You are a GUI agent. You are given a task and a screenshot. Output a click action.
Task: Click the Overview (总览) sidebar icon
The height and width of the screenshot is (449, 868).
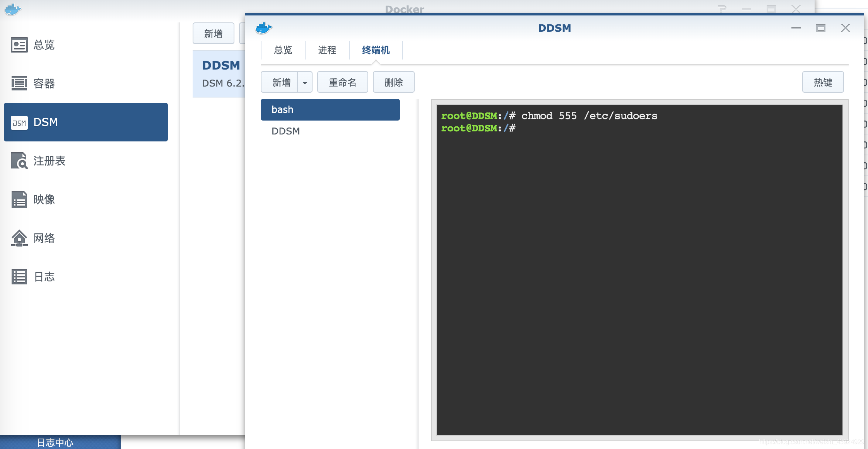[19, 45]
